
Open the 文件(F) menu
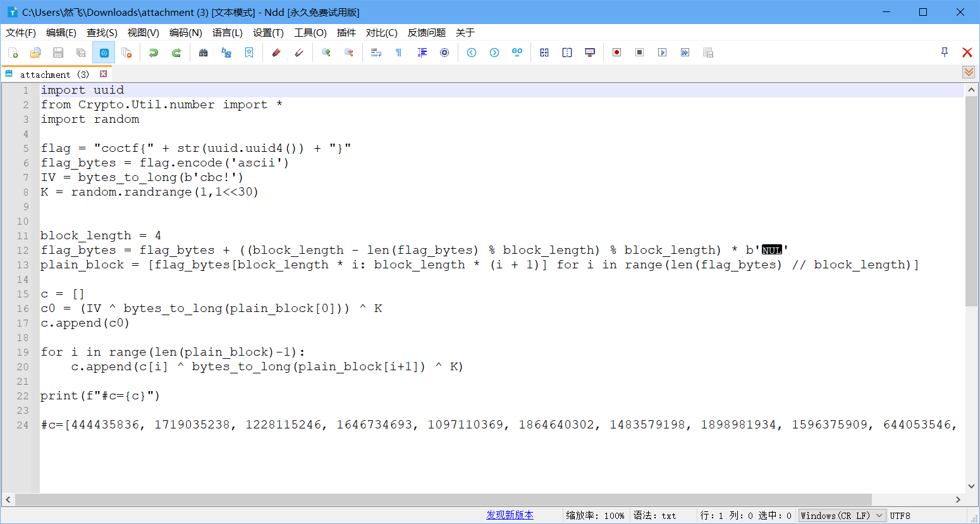pos(21,33)
